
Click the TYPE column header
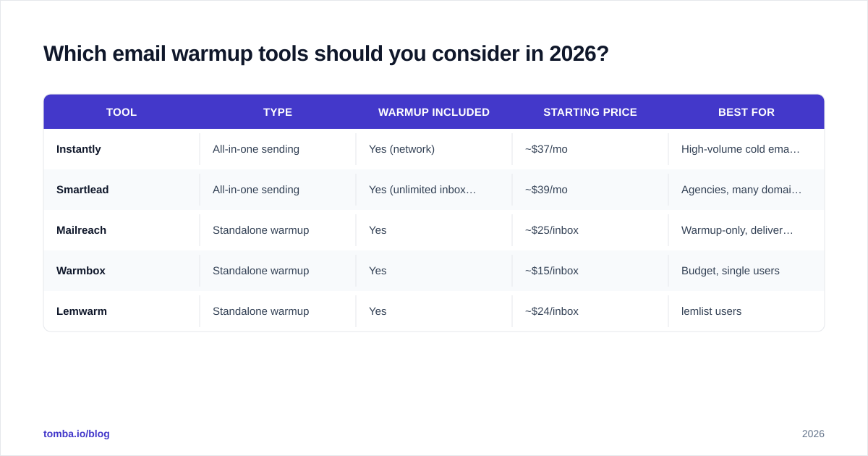[x=278, y=112]
